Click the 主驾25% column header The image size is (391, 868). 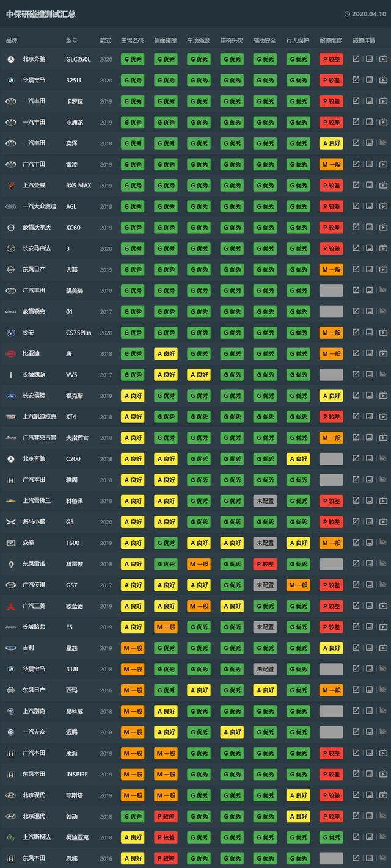(x=133, y=40)
